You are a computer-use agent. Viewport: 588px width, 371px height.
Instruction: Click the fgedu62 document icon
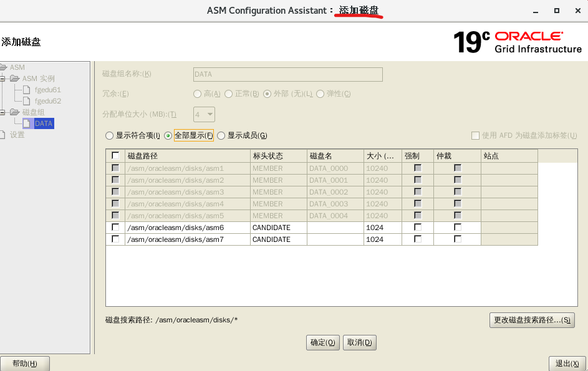coord(27,101)
